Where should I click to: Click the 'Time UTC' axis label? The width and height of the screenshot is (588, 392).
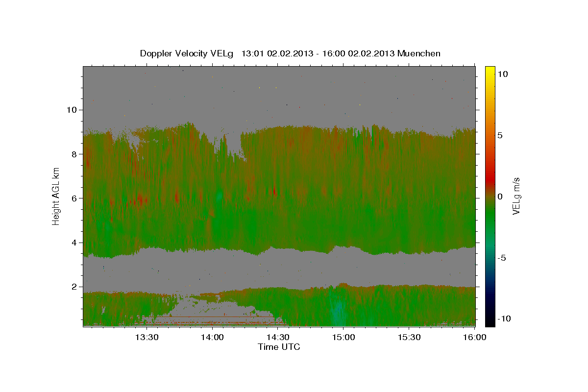click(279, 347)
